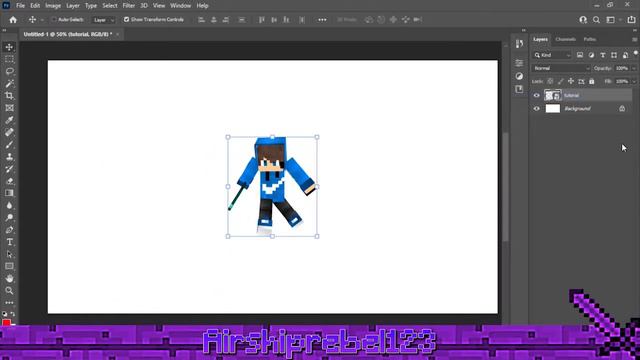
Task: Click align left edges icon
Action: (201, 20)
